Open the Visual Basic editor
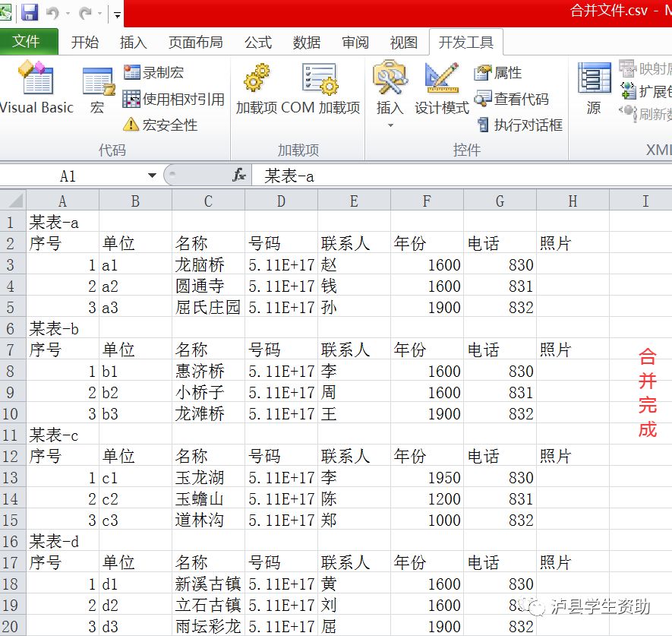This screenshot has height=636, width=672. [36, 88]
